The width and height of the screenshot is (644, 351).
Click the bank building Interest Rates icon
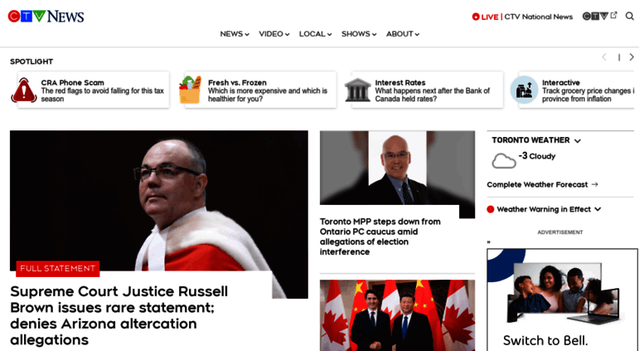[x=357, y=90]
